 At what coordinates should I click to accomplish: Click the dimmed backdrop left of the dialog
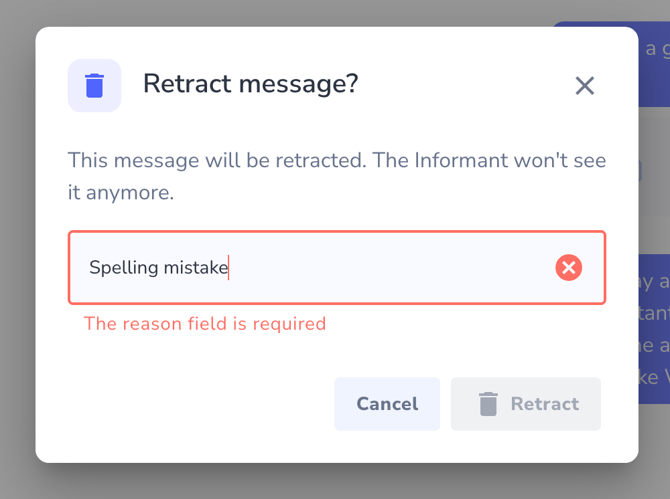(x=17, y=250)
